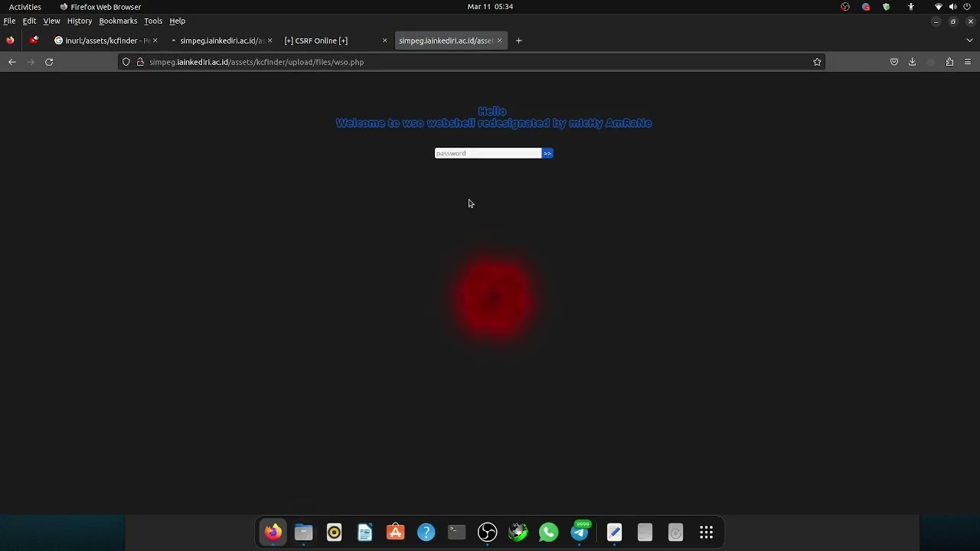Click the shield tracking protection icon
This screenshot has height=551, width=980.
[126, 62]
